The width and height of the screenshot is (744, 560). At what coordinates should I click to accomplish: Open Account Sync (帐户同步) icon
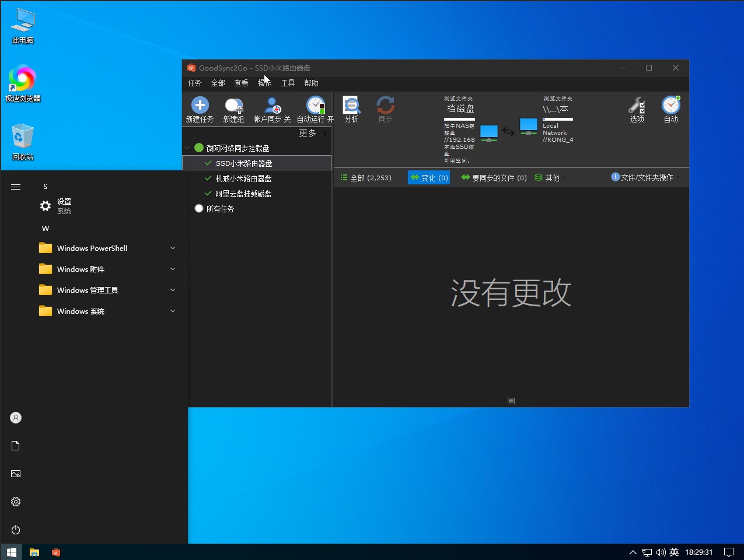click(272, 105)
